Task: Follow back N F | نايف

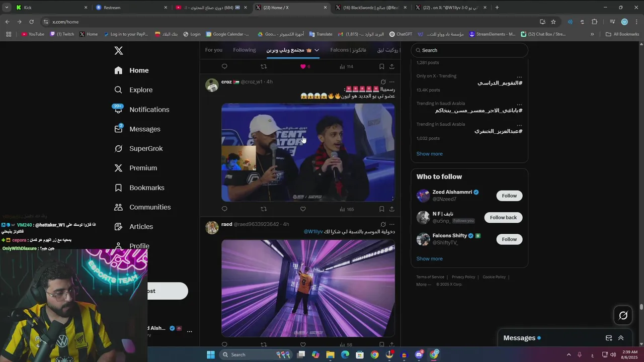Action: pyautogui.click(x=503, y=217)
